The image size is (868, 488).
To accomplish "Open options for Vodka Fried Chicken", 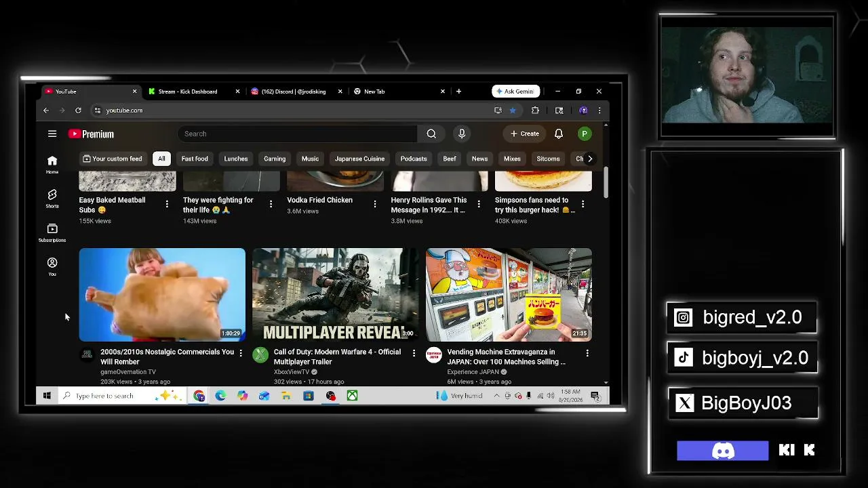I will (374, 204).
